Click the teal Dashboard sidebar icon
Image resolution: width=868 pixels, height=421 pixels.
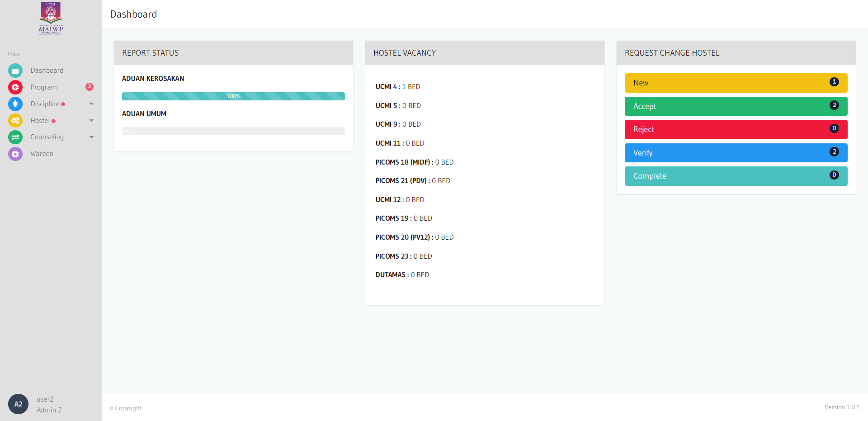[x=15, y=71]
